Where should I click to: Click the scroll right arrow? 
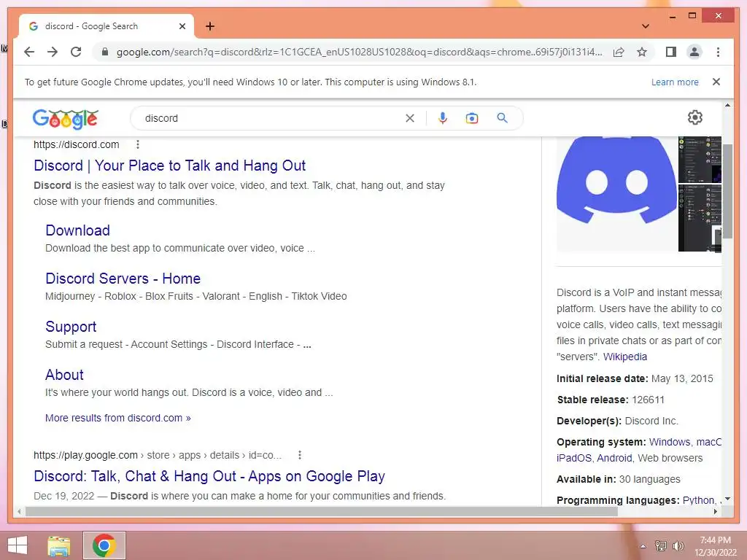716,512
